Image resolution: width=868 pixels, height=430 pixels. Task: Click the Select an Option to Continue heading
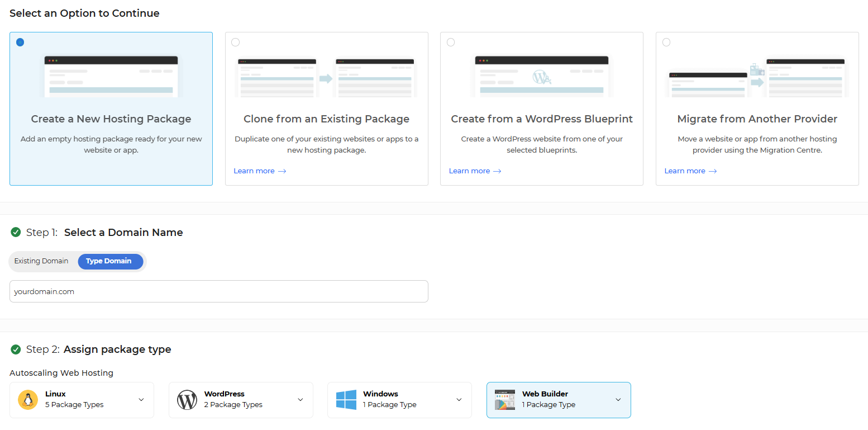[x=84, y=13]
